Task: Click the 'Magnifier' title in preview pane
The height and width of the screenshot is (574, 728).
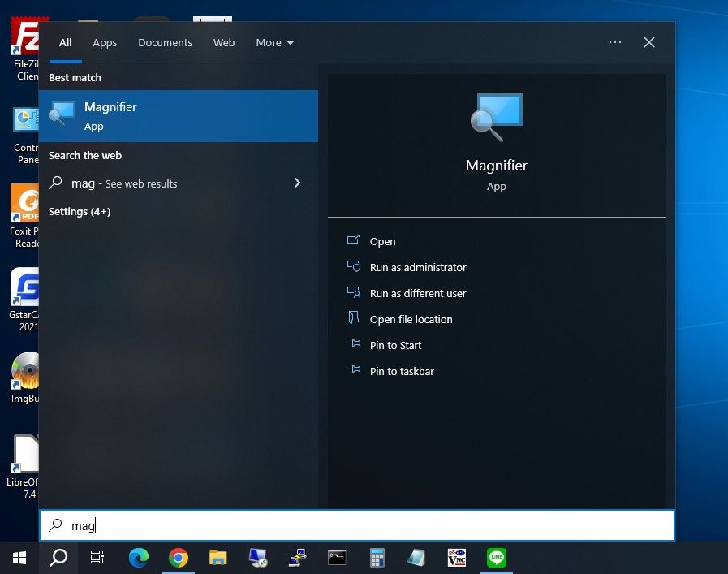Action: pos(497,166)
